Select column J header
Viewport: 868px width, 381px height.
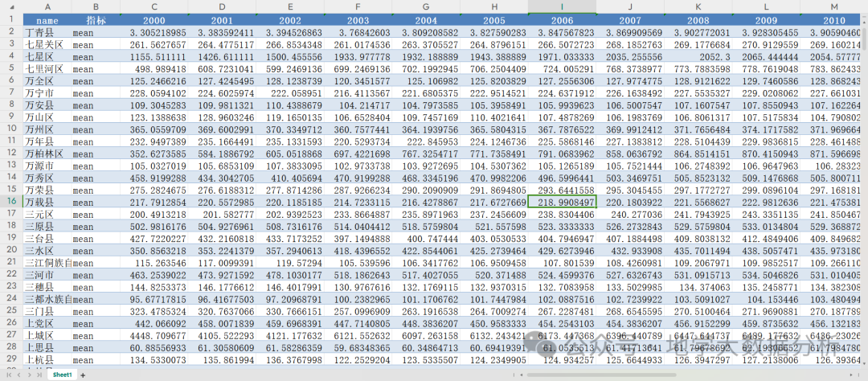[630, 6]
